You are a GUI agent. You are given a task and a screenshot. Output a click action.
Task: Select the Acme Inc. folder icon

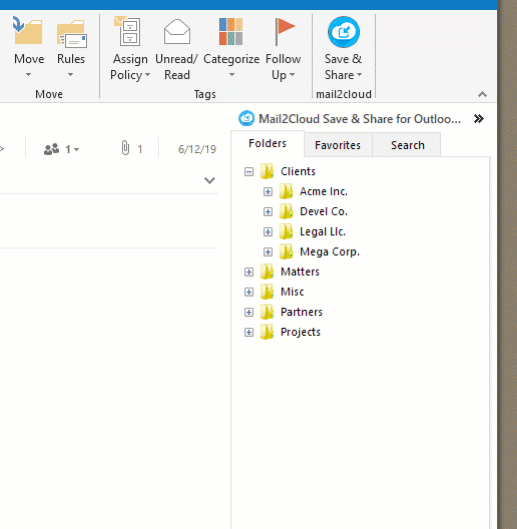pos(286,191)
